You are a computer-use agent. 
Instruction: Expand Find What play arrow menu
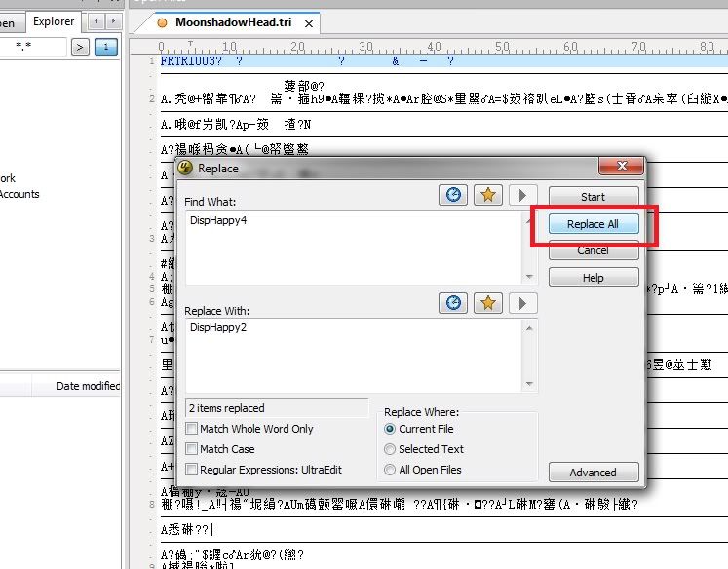(523, 195)
